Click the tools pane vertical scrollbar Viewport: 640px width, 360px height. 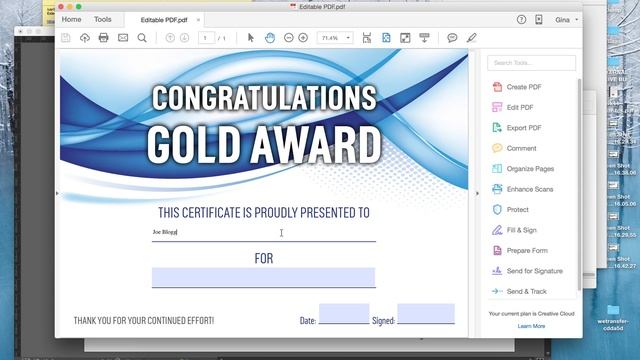click(x=579, y=184)
